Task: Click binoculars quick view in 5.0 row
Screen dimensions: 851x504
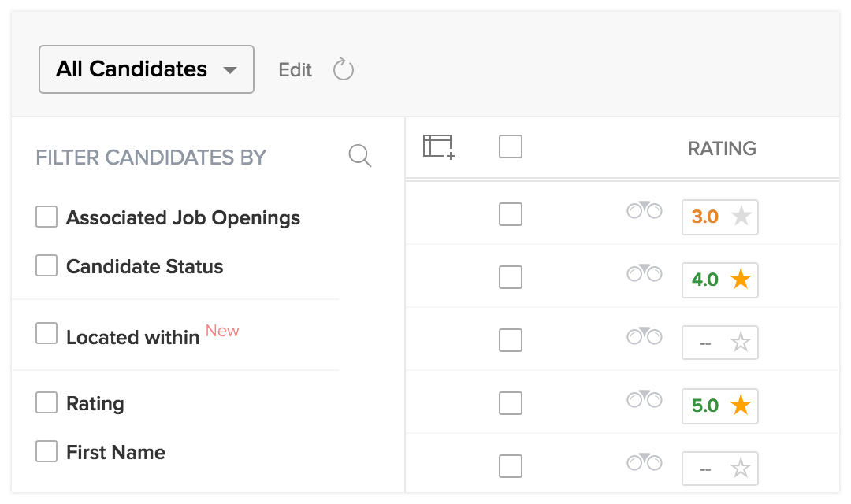Action: (644, 399)
